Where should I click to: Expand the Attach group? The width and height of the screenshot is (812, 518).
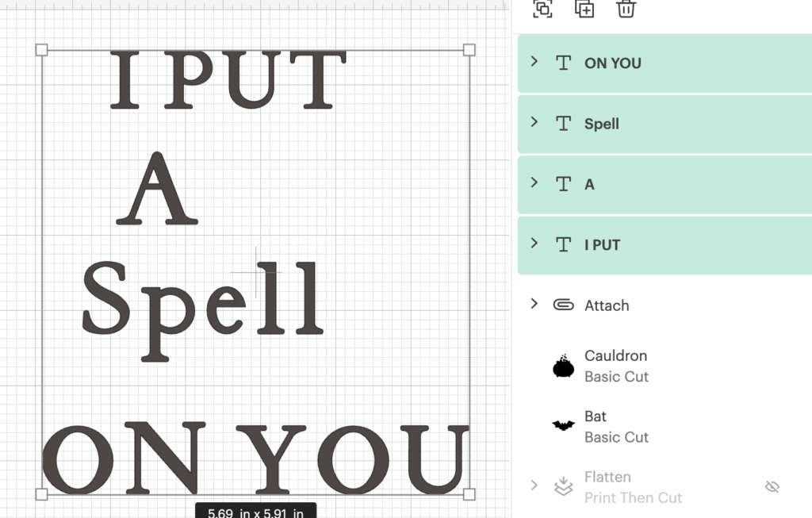pos(534,304)
